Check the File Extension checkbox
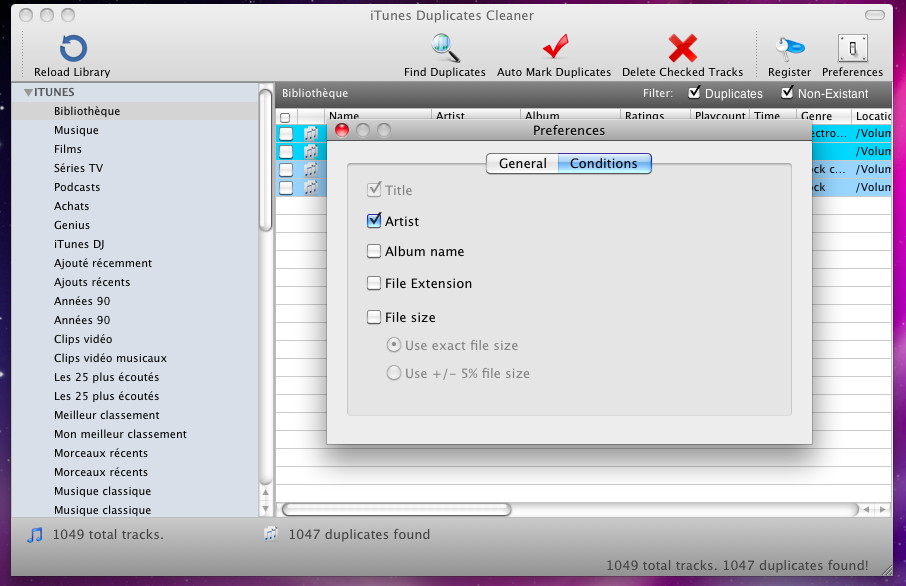The width and height of the screenshot is (906, 586). click(374, 283)
